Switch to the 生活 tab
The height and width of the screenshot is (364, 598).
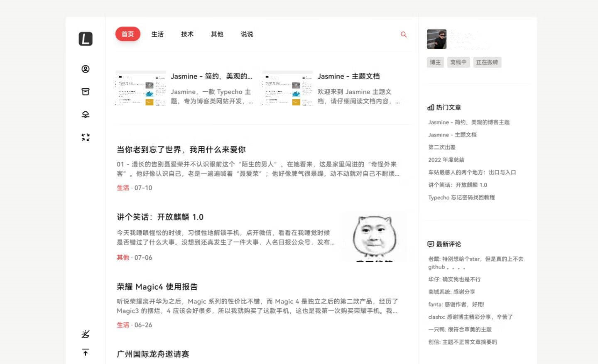click(157, 34)
